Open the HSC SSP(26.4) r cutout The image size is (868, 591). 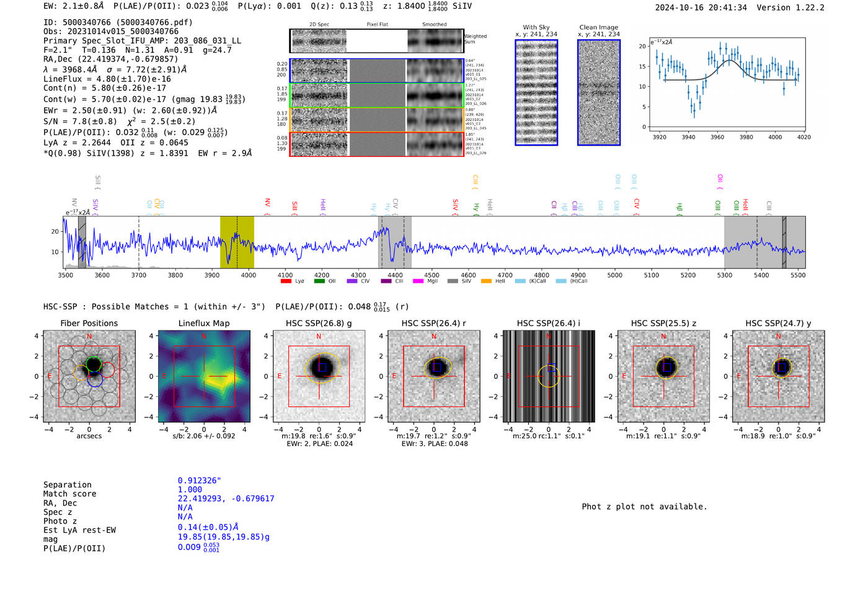click(x=434, y=376)
